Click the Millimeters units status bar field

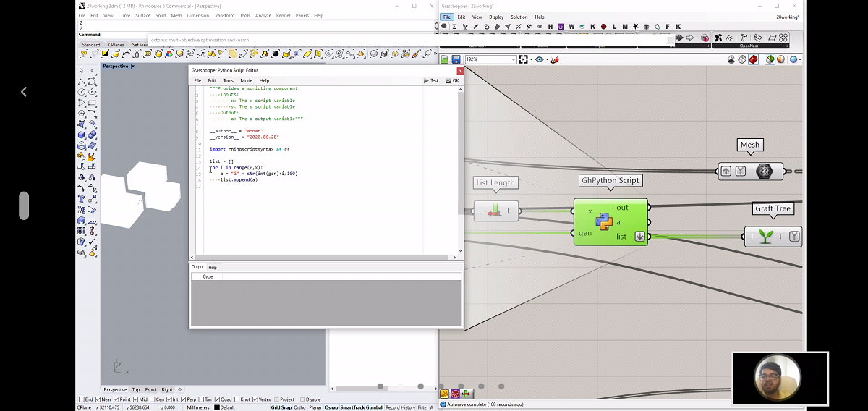[198, 407]
